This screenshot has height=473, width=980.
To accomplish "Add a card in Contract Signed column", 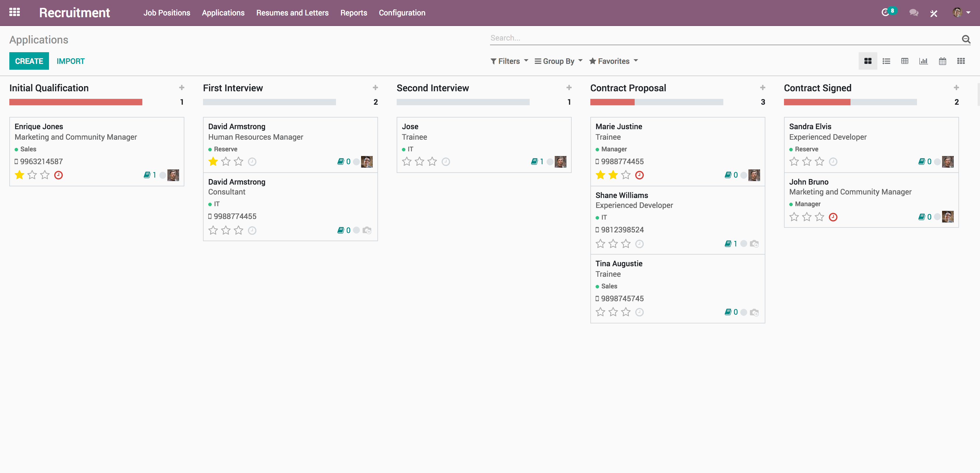I will (x=956, y=88).
